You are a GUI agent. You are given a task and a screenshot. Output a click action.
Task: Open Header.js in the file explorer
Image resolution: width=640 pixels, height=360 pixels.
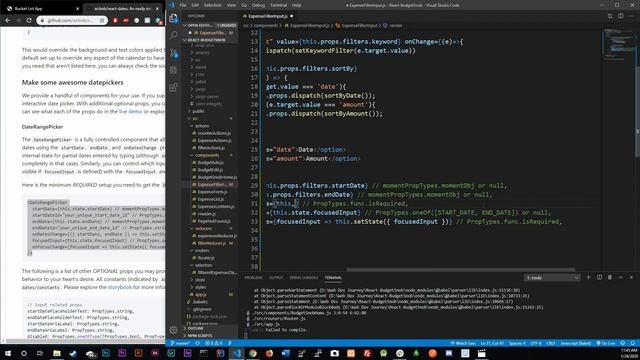coord(207,214)
